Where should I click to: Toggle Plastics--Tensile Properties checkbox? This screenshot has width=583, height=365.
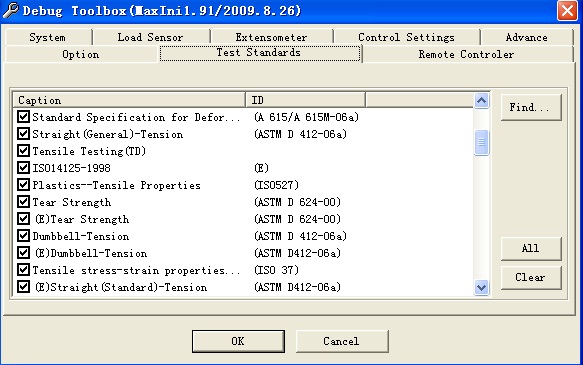23,185
